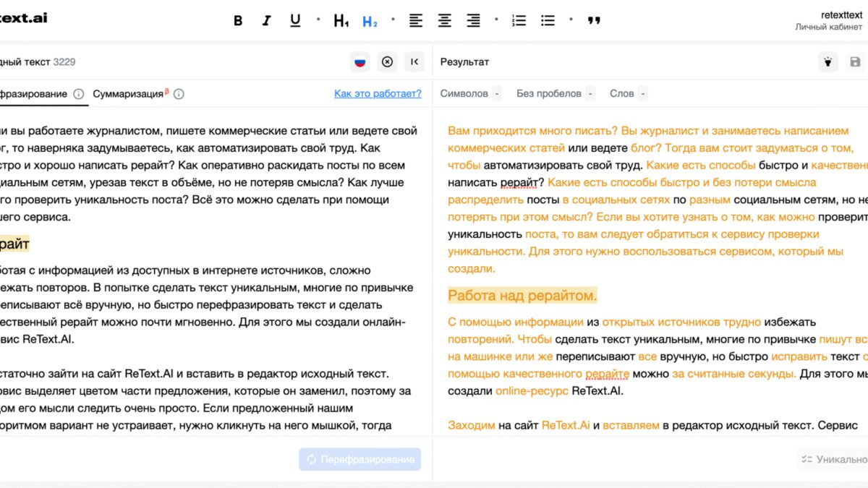Enable the numbered list formatting
The width and height of the screenshot is (868, 488).
click(519, 20)
